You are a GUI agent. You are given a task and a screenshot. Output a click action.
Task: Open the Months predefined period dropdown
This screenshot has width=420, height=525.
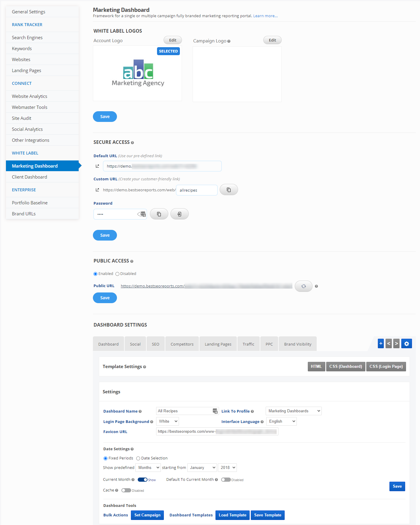[x=148, y=468]
